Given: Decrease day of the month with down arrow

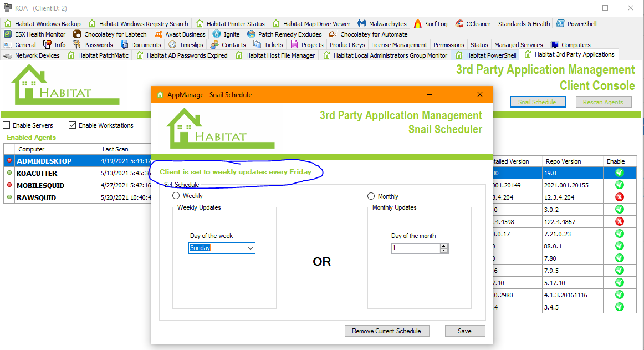Looking at the screenshot, I should (x=443, y=251).
